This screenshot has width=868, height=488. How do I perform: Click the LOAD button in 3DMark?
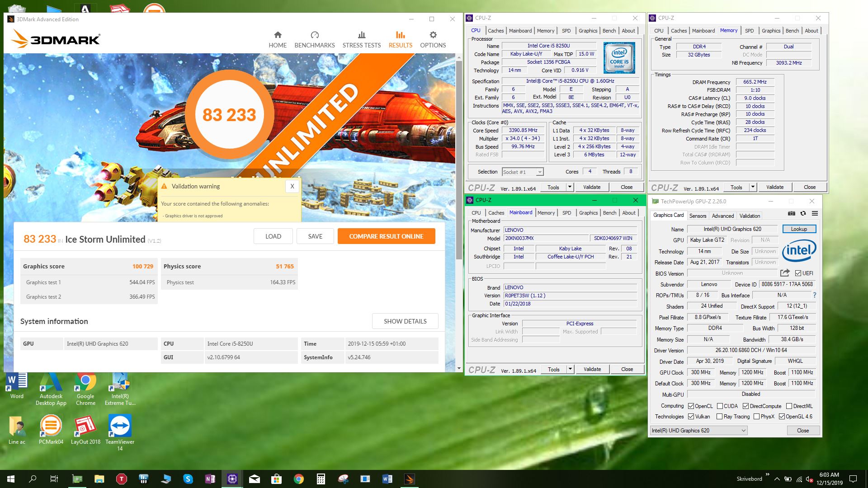click(x=273, y=236)
